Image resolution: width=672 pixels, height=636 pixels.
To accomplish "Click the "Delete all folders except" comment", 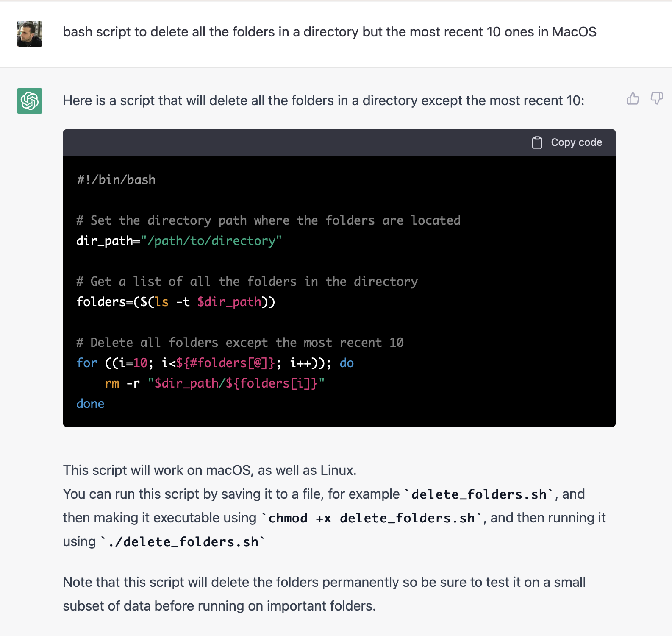I will [240, 343].
